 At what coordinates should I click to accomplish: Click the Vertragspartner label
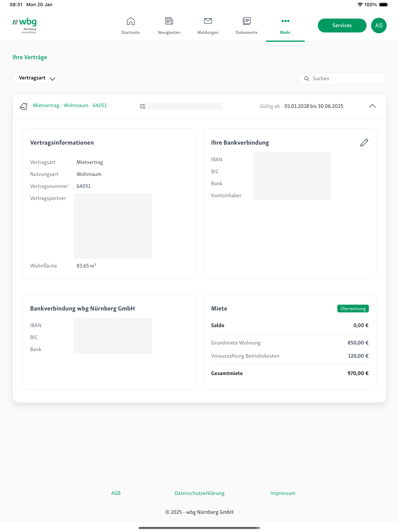click(x=48, y=198)
